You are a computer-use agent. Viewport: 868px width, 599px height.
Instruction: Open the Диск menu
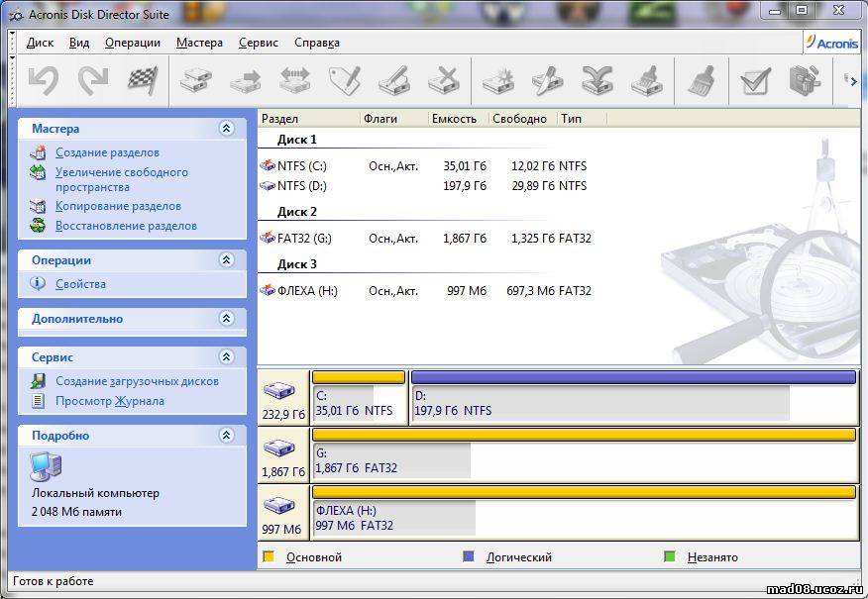(x=40, y=43)
